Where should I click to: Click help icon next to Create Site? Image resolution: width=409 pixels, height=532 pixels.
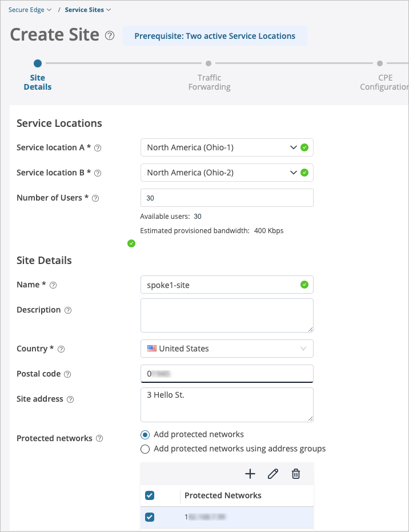point(110,35)
